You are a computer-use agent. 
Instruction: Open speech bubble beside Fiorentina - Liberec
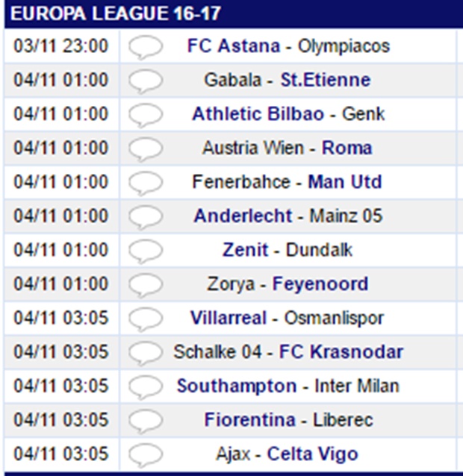pos(146,420)
